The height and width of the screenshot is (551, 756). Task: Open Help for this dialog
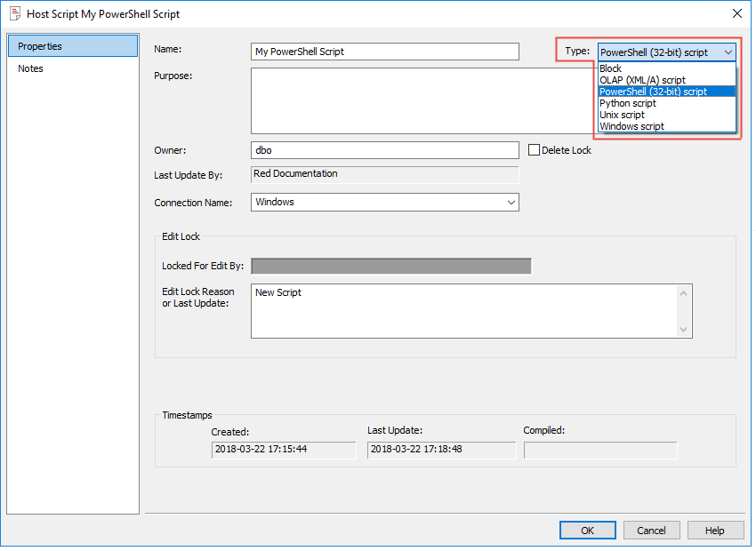pos(715,531)
